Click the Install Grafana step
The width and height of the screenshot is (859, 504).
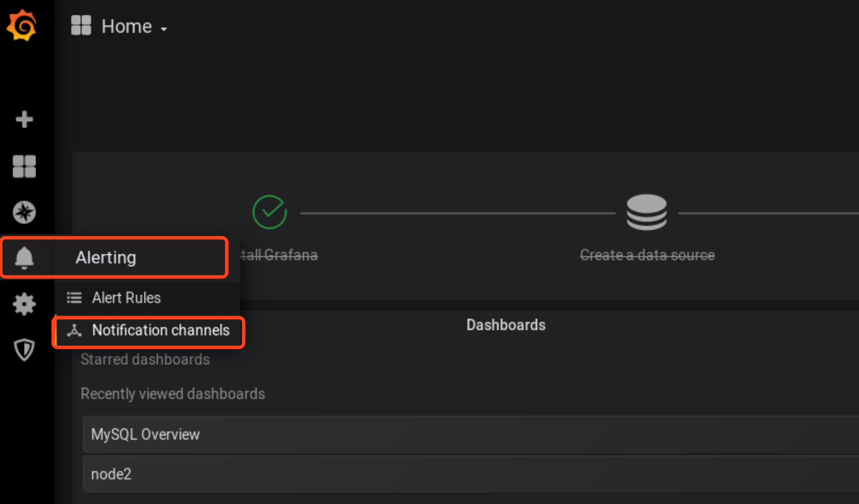click(281, 255)
